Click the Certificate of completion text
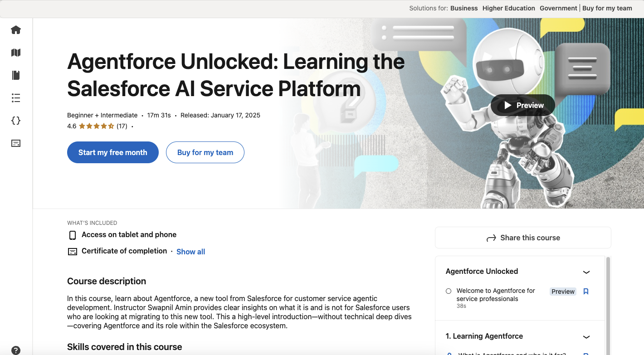 [124, 251]
